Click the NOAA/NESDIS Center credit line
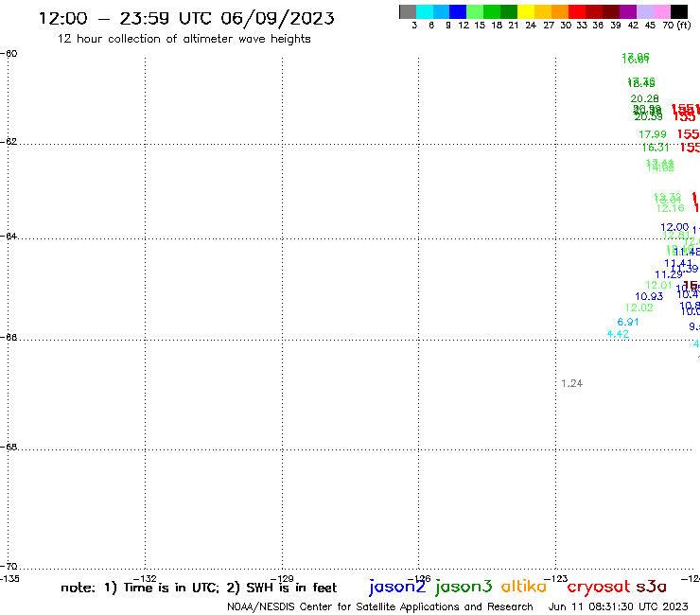The width and height of the screenshot is (700, 615). pyautogui.click(x=380, y=606)
